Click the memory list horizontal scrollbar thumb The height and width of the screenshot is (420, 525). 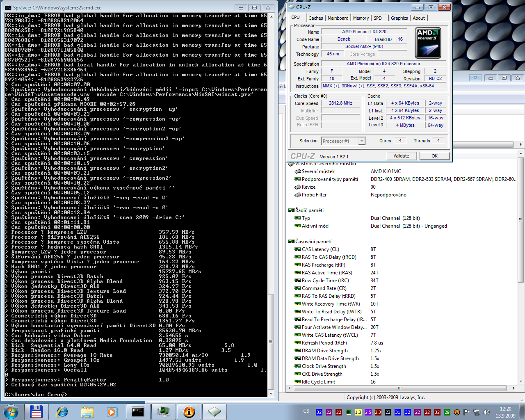point(399,388)
